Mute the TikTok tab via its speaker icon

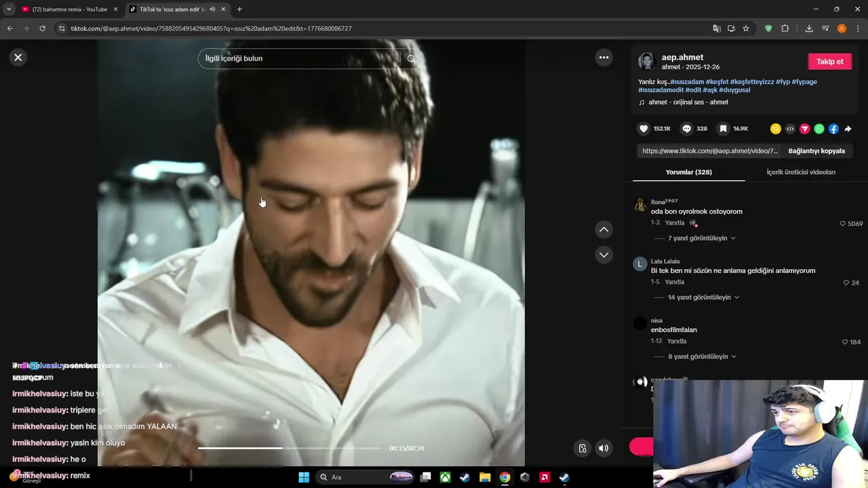pyautogui.click(x=212, y=9)
